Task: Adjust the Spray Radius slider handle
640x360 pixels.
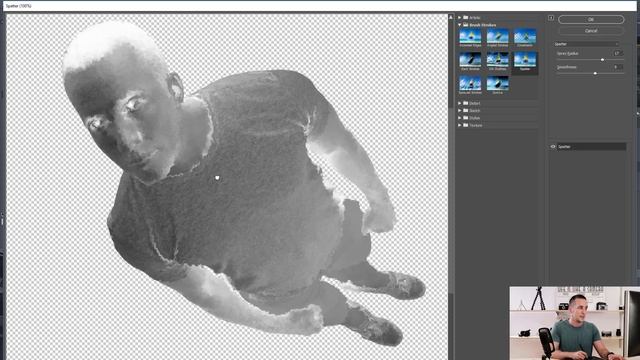Action: [602, 60]
